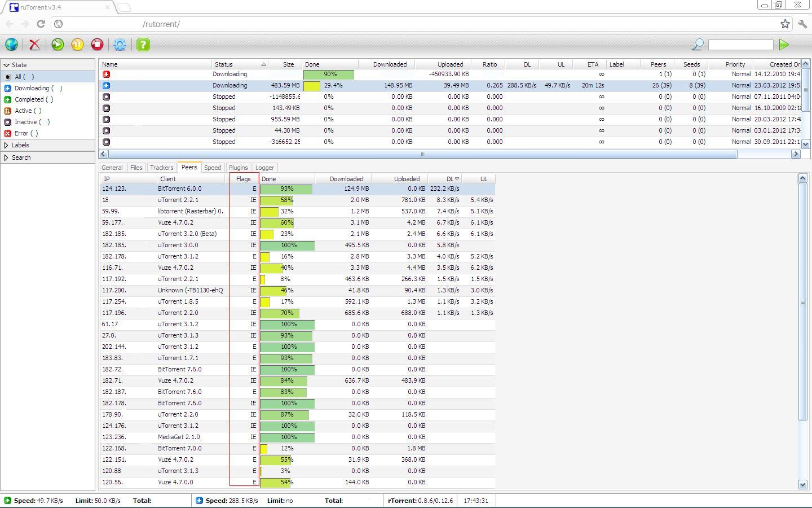Click the upload speed icon in status bar
Viewport: 812px width, 508px height.
click(x=8, y=501)
